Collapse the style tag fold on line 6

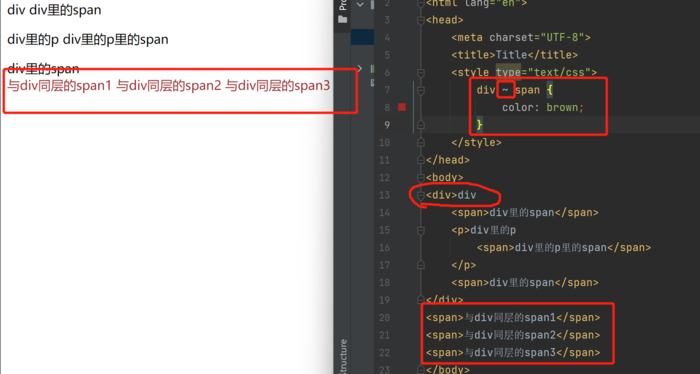[421, 72]
